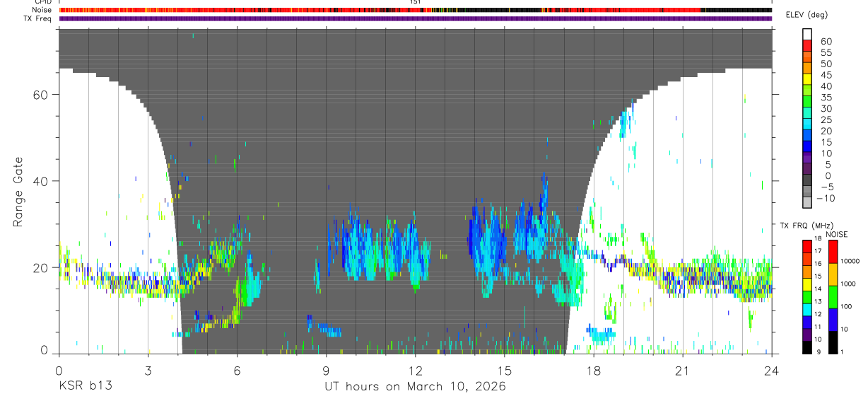
Task: Click the 11 label on the TX FRQ scale
Action: (x=818, y=327)
